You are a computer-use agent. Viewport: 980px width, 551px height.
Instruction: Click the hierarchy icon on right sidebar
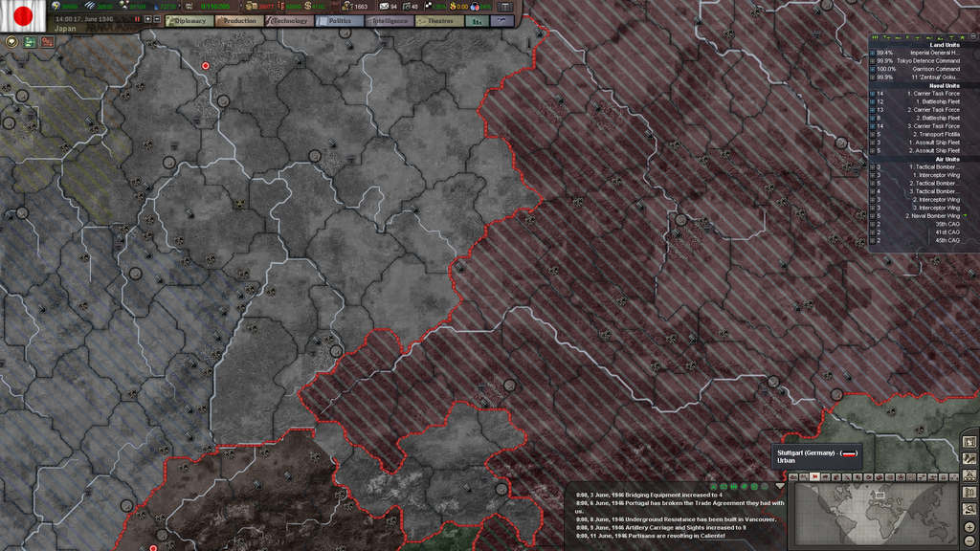coord(969,475)
